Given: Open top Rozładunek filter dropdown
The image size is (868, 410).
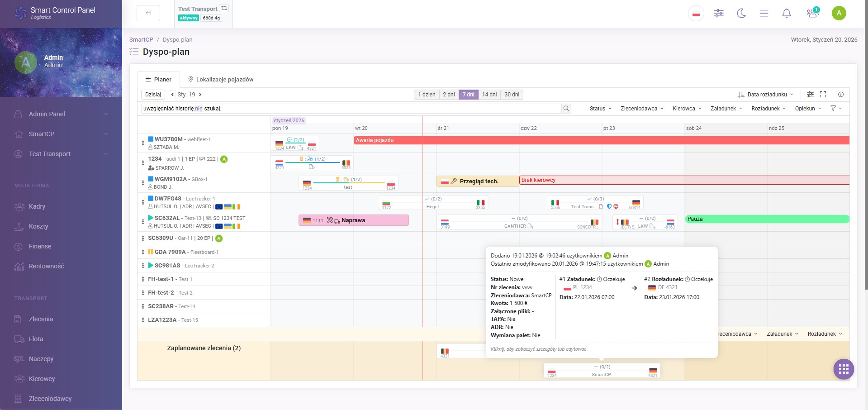Looking at the screenshot, I should click(x=769, y=109).
